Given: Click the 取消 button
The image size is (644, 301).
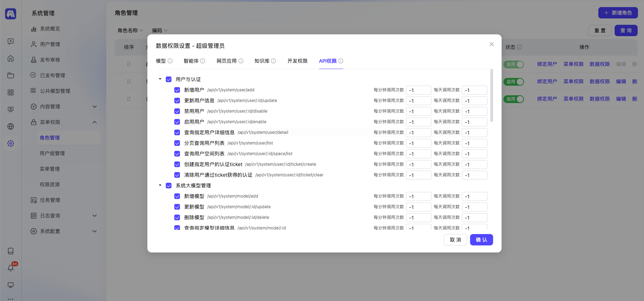Looking at the screenshot, I should click(x=455, y=240).
